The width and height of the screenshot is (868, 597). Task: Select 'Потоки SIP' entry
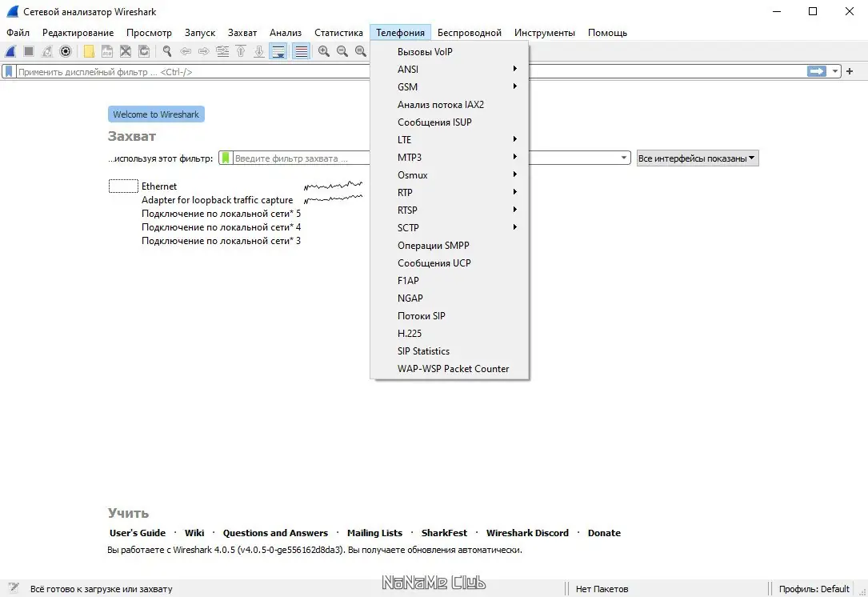click(x=450, y=315)
